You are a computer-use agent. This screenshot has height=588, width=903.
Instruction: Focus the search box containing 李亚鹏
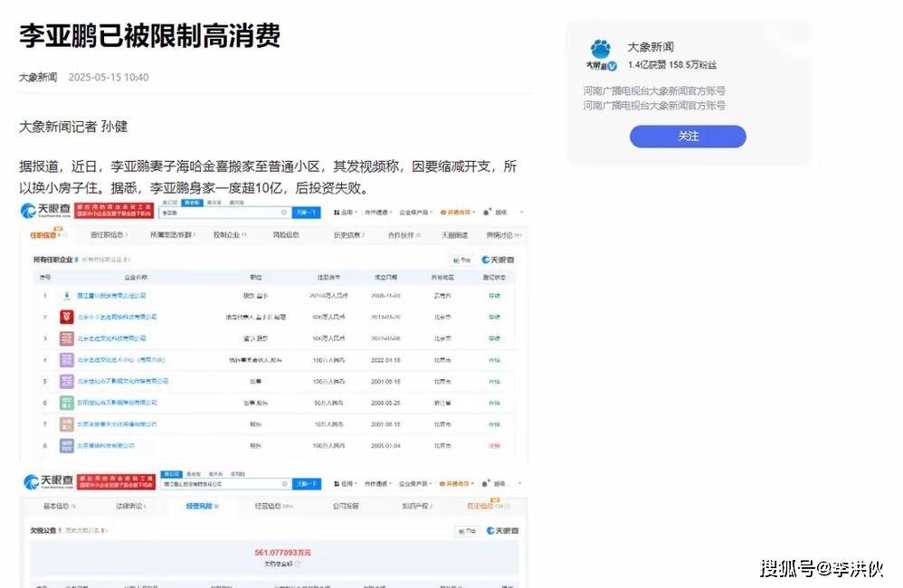click(x=224, y=213)
